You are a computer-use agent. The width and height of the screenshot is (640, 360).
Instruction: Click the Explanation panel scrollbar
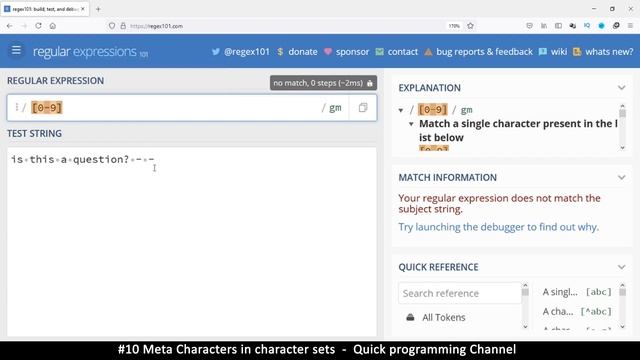coord(622,127)
